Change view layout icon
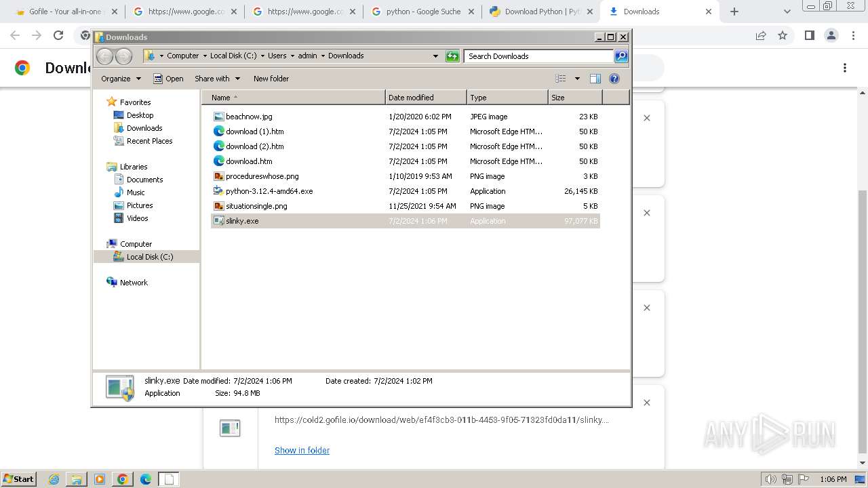Screen dimensions: 868x488 tap(561, 79)
